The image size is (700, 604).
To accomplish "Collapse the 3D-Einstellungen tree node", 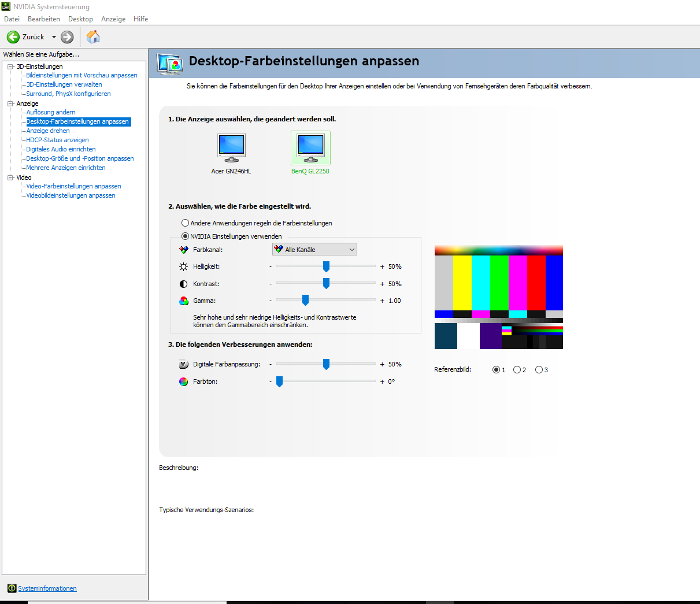I will pos(10,66).
